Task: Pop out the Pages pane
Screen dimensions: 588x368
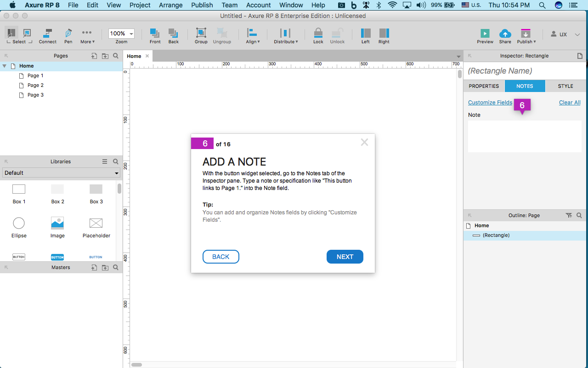Action: point(6,56)
